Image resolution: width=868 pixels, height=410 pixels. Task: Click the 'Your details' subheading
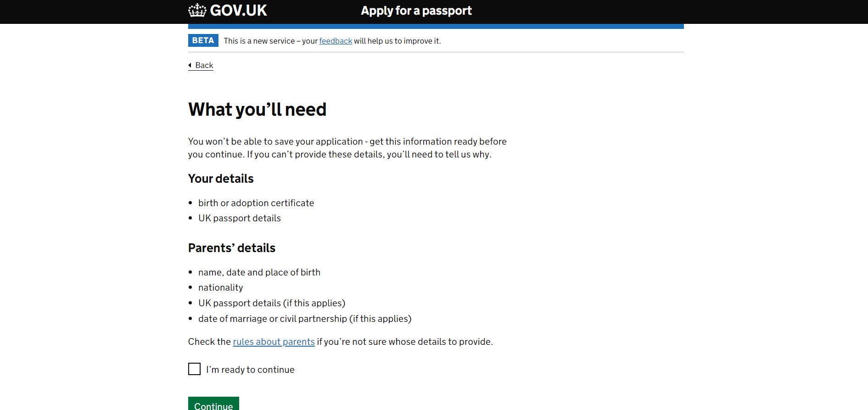coord(221,179)
